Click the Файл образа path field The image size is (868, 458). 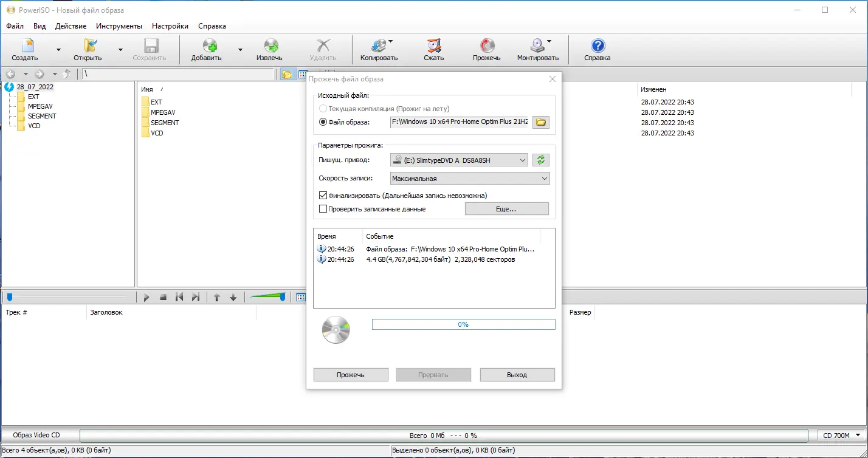460,122
